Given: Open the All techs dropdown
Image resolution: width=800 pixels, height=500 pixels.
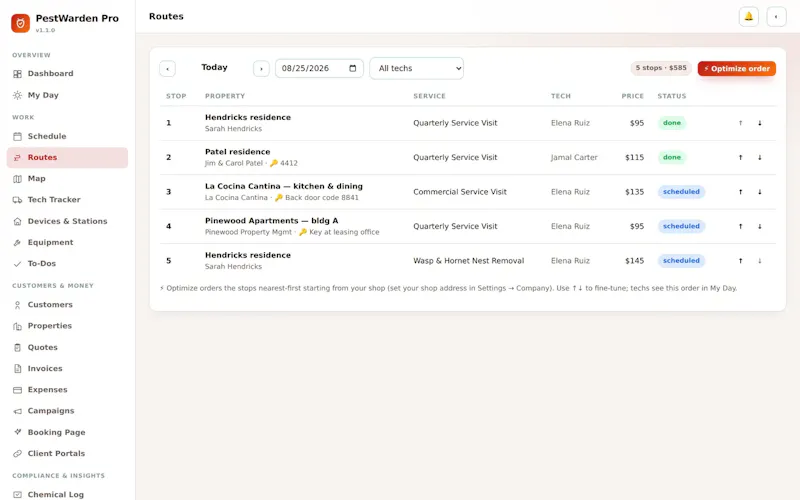Looking at the screenshot, I should coord(416,68).
